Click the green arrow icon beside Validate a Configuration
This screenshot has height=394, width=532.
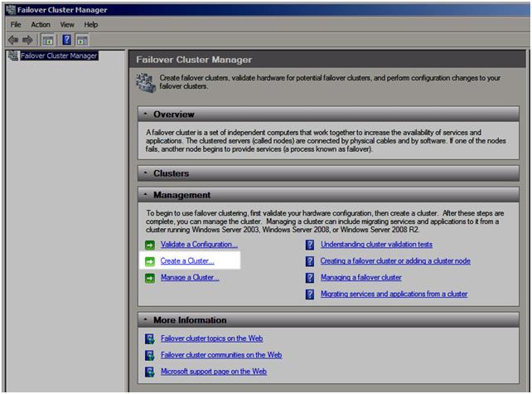(x=149, y=246)
